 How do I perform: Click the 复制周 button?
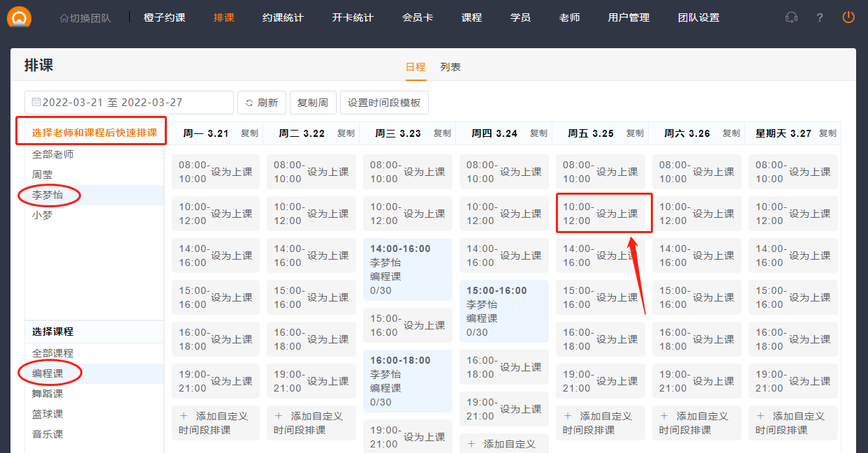(313, 103)
